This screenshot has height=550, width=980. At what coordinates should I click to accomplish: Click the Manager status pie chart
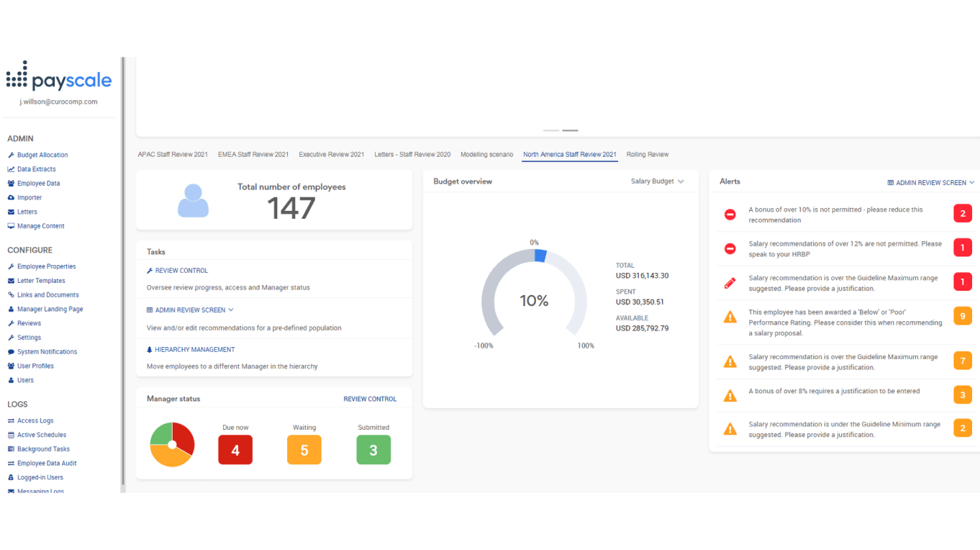(172, 444)
